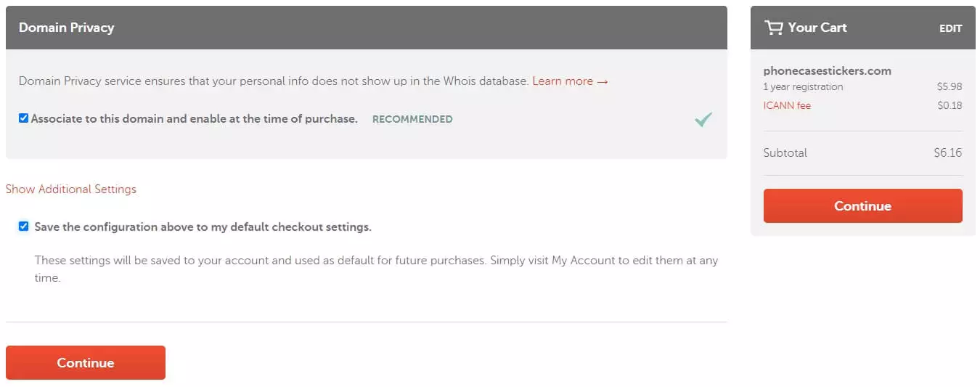This screenshot has width=980, height=387.
Task: Click the green checkmark icon in Domain Privacy
Action: point(703,120)
